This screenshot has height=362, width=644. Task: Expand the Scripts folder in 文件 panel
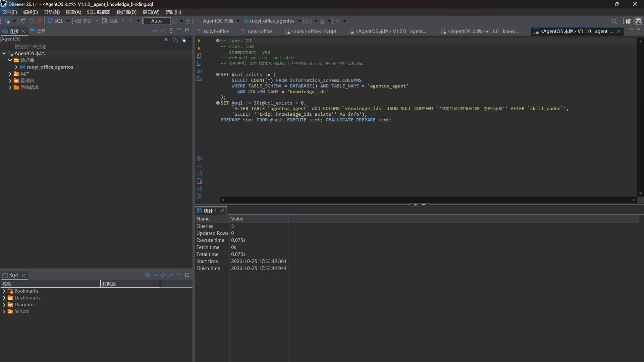pos(4,311)
